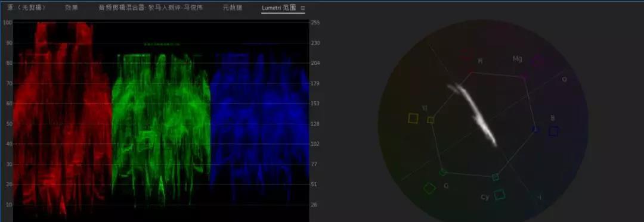Open the Lumetri 范围 panel menu icon
The width and height of the screenshot is (644, 222).
click(303, 8)
